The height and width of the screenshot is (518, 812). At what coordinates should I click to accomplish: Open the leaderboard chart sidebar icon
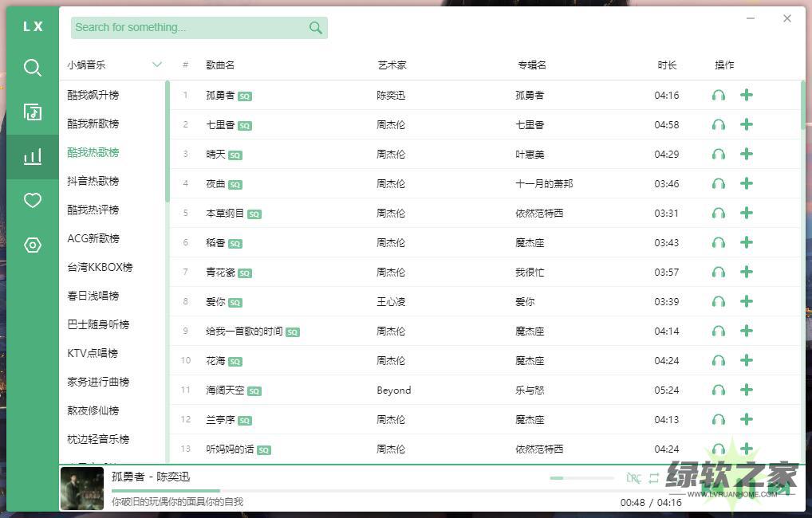click(x=33, y=156)
